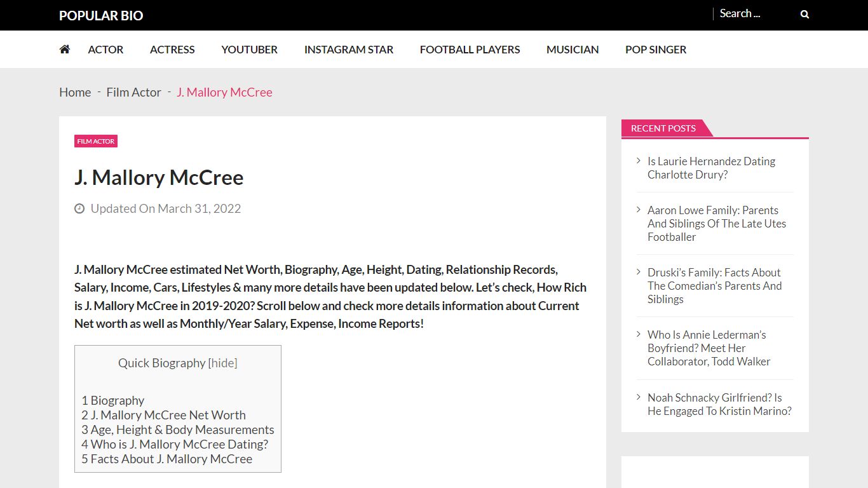The height and width of the screenshot is (488, 868).
Task: Click the home icon in navigation bar
Action: [65, 49]
